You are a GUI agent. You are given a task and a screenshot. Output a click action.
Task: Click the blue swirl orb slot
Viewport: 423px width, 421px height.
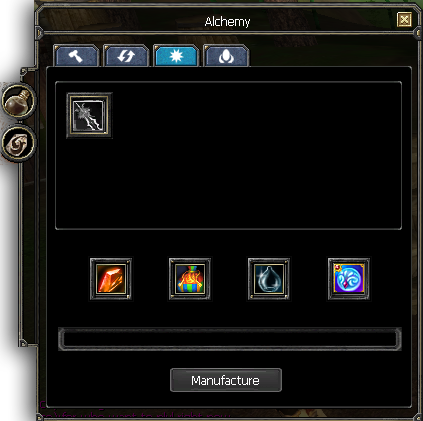(x=349, y=279)
